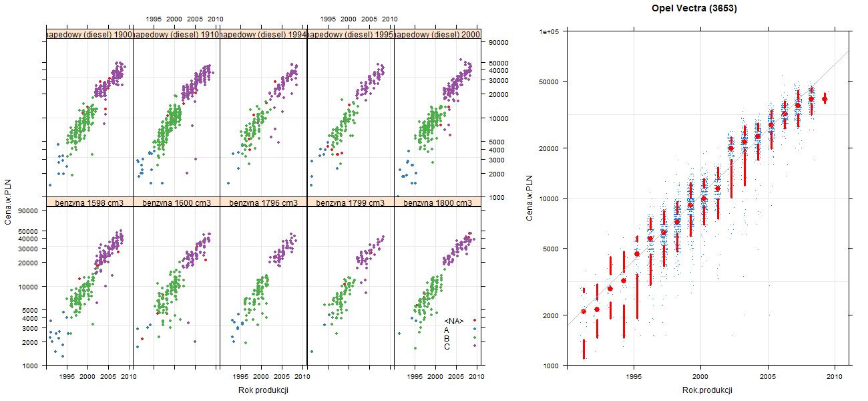Click the "2005" x-axis tick on Opel Vectra plot

tap(768, 377)
